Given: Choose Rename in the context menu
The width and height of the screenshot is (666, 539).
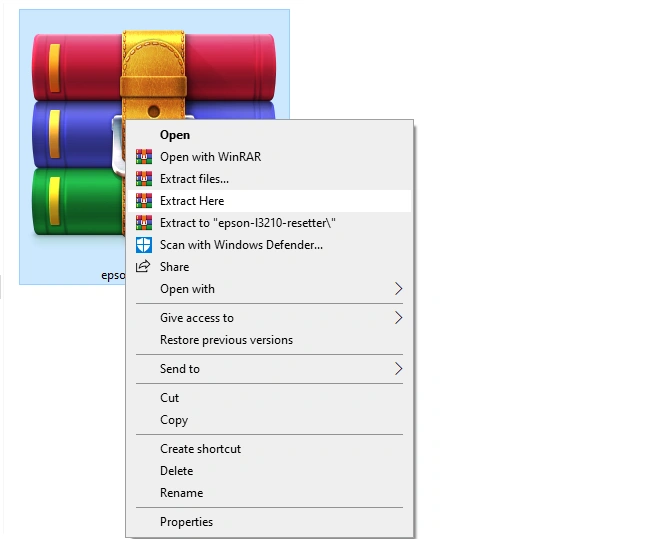Looking at the screenshot, I should (x=269, y=493).
